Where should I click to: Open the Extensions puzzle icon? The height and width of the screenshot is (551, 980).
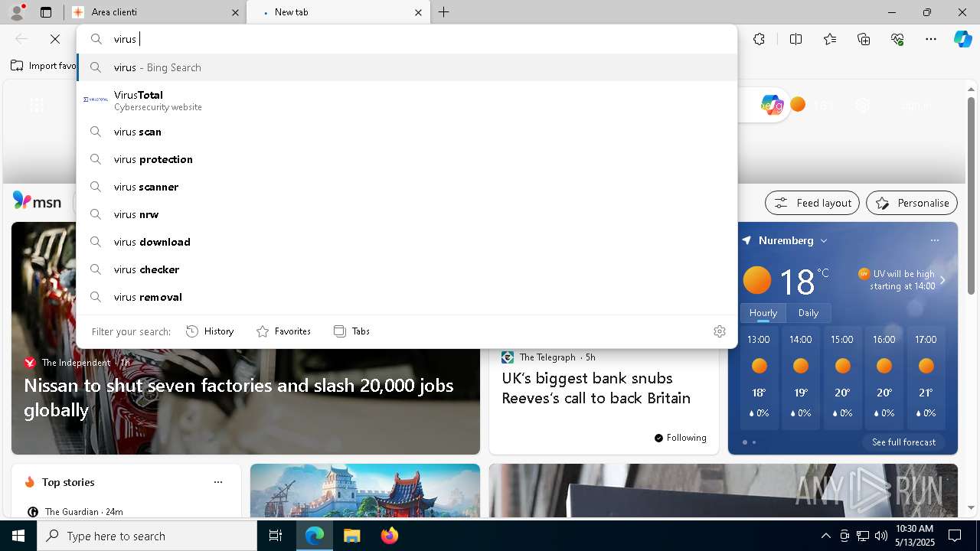pos(759,39)
